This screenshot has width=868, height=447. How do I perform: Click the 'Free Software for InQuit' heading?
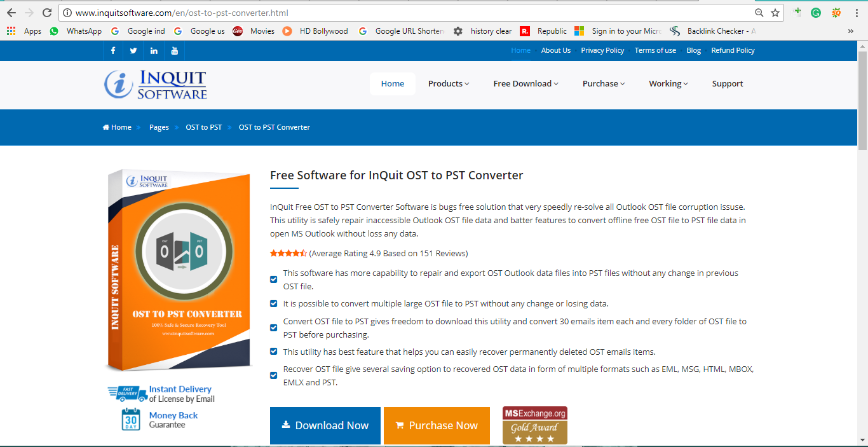click(x=397, y=175)
